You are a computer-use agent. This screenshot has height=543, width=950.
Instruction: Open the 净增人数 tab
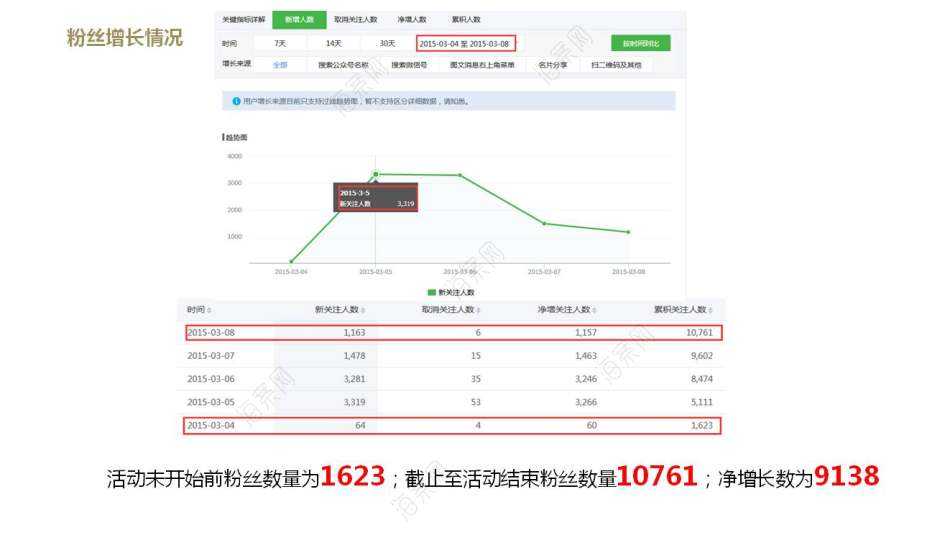411,19
